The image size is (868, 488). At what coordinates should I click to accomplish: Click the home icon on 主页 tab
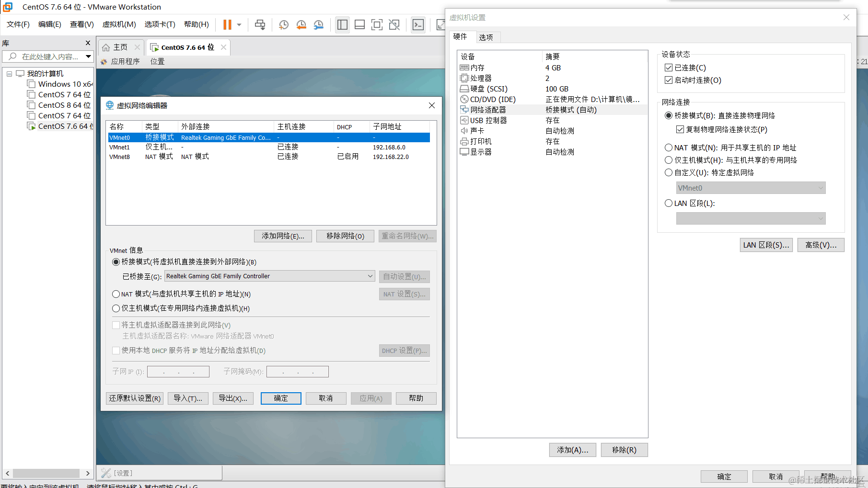click(x=106, y=47)
